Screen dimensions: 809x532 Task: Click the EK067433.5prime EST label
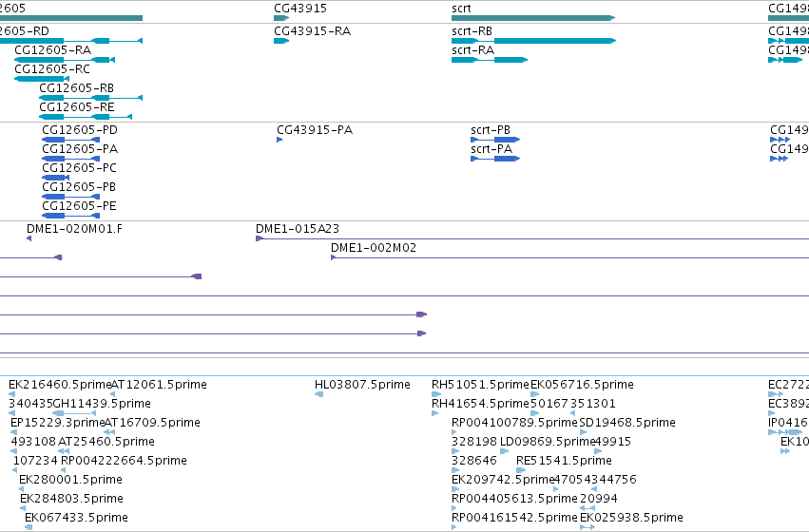point(76,518)
